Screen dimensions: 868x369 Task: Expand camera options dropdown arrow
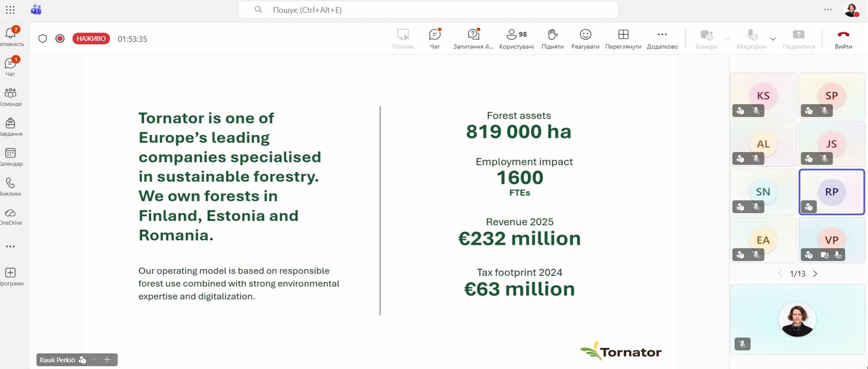tap(727, 39)
